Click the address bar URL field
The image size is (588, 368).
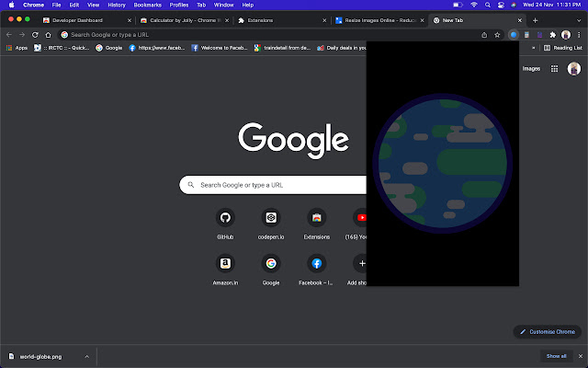pos(270,35)
